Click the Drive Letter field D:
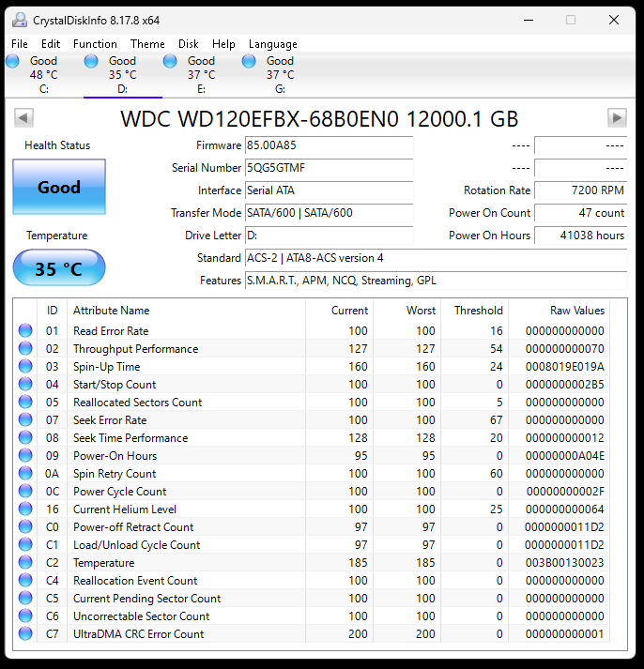Image resolution: width=644 pixels, height=669 pixels. pyautogui.click(x=330, y=236)
